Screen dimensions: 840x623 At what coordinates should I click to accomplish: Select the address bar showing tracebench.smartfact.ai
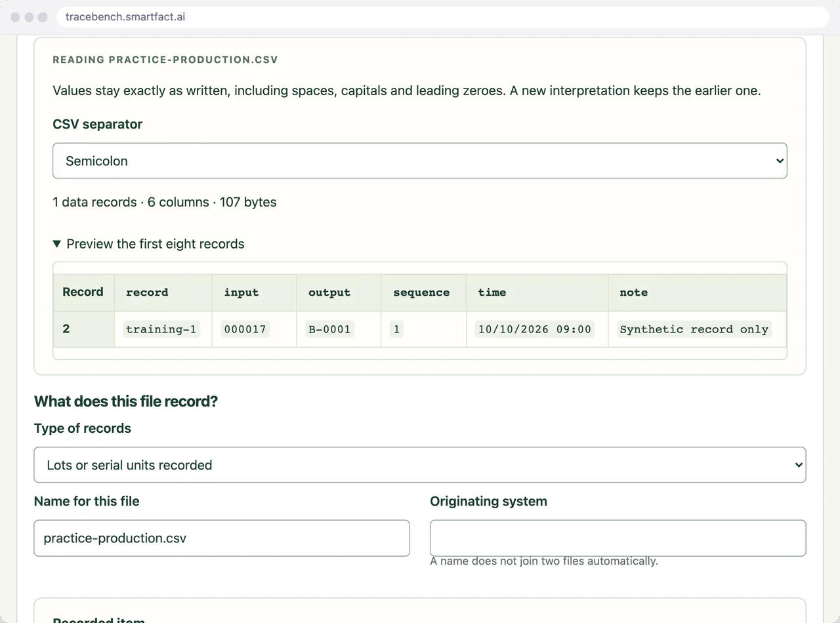443,17
